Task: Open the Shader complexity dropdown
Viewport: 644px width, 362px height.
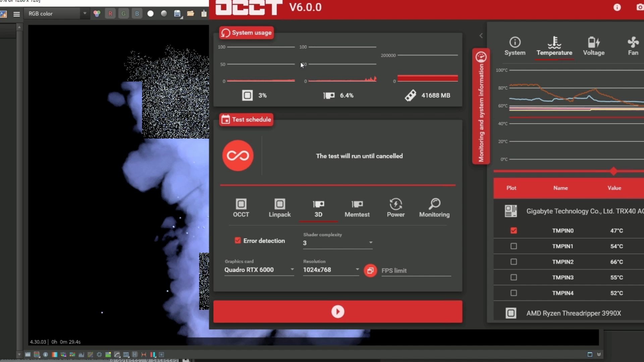Action: 338,243
